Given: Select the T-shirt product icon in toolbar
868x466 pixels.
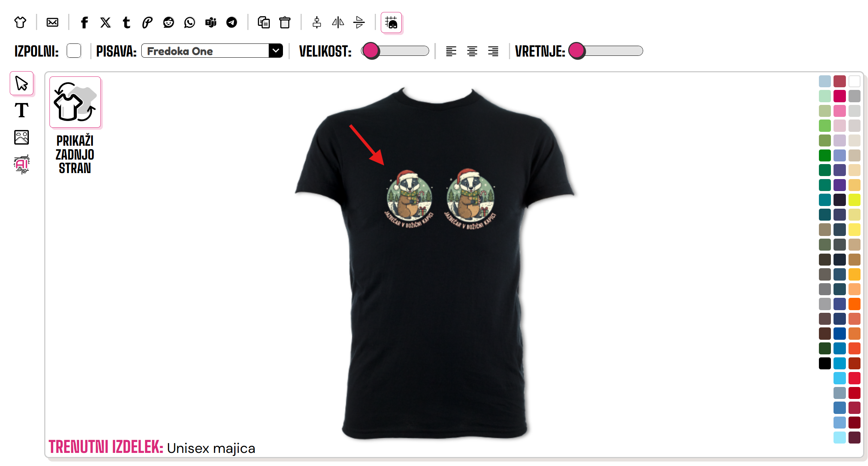Looking at the screenshot, I should point(20,22).
